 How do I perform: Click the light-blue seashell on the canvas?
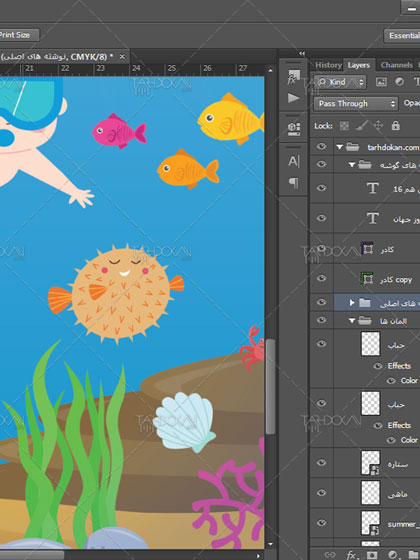coord(184,422)
